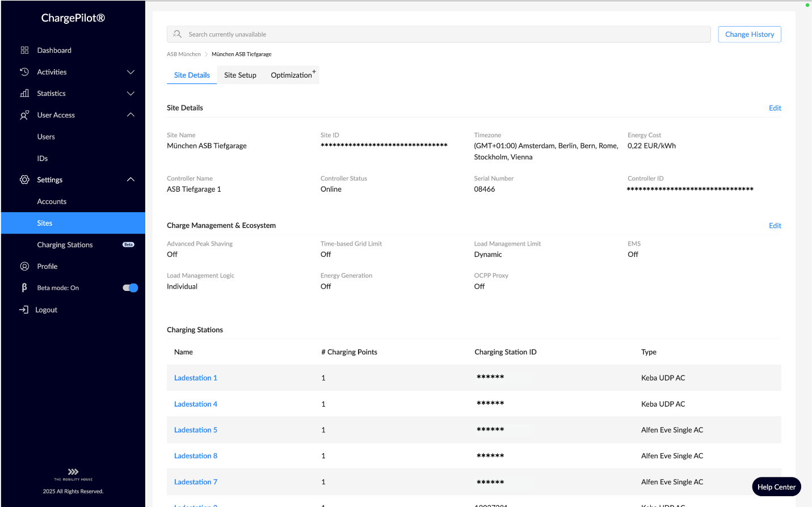Click the ASB München breadcrumb link
Screen dimensions: 812x507
point(184,54)
